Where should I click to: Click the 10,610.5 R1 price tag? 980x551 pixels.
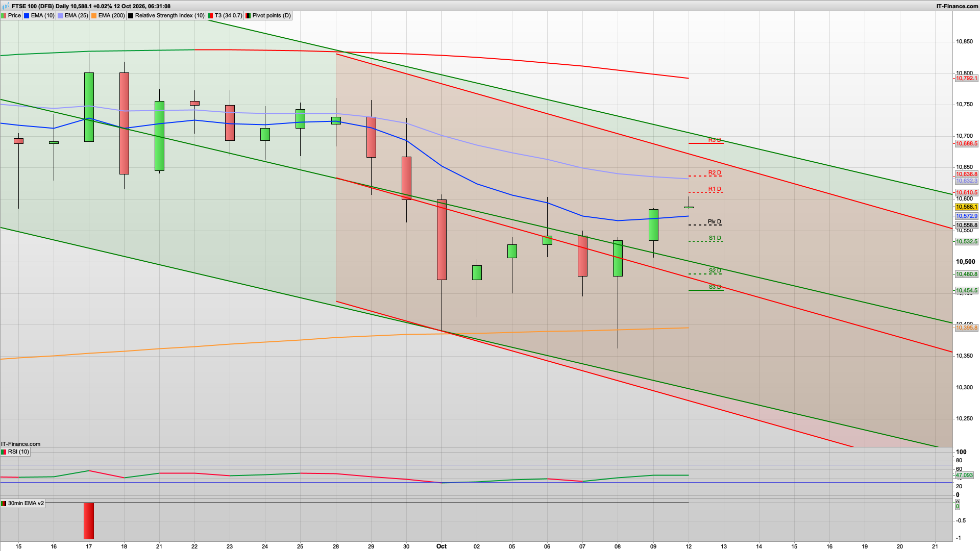point(966,192)
